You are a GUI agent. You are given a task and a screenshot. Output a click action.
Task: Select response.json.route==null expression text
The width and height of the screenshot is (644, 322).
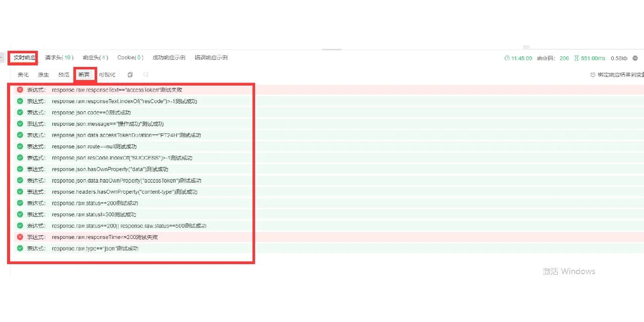pyautogui.click(x=94, y=146)
